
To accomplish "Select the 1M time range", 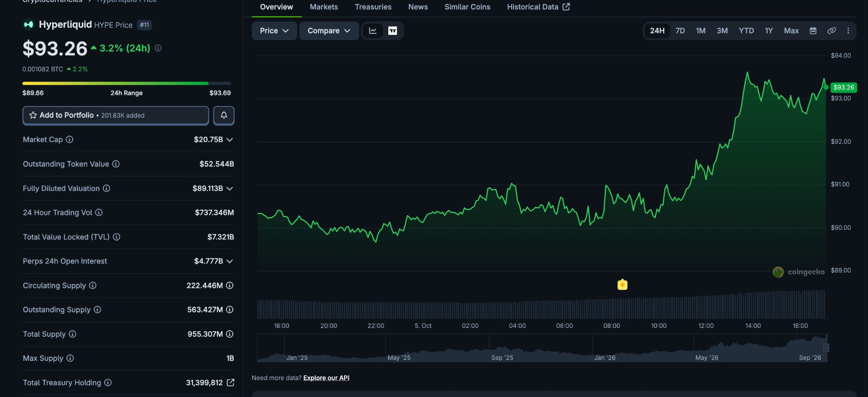I will 701,31.
